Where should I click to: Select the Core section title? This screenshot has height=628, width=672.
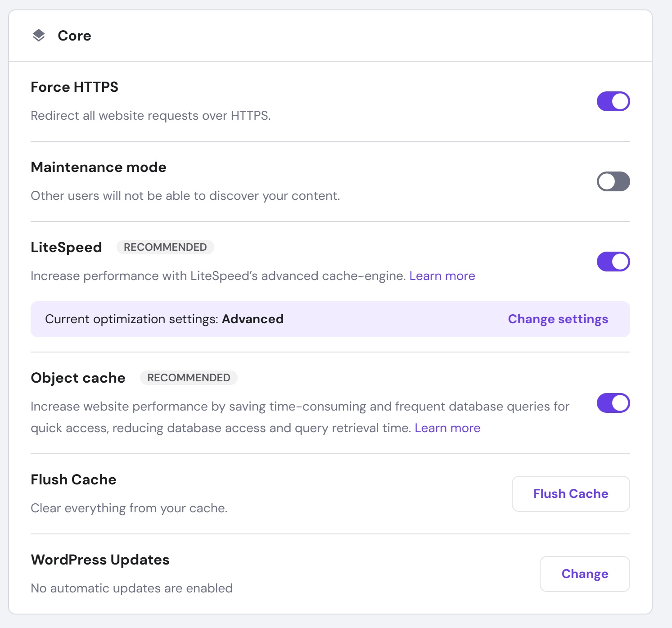click(74, 36)
